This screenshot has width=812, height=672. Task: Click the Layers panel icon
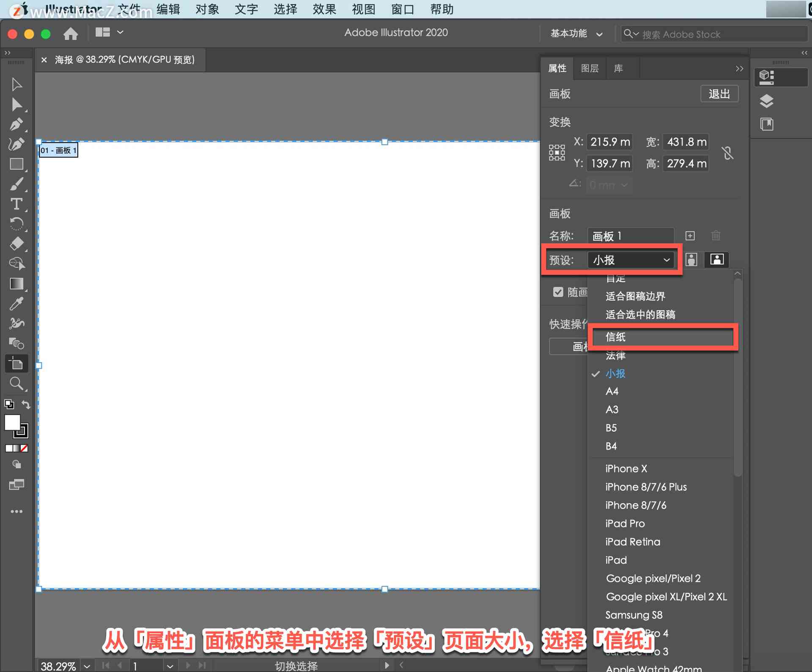click(765, 100)
